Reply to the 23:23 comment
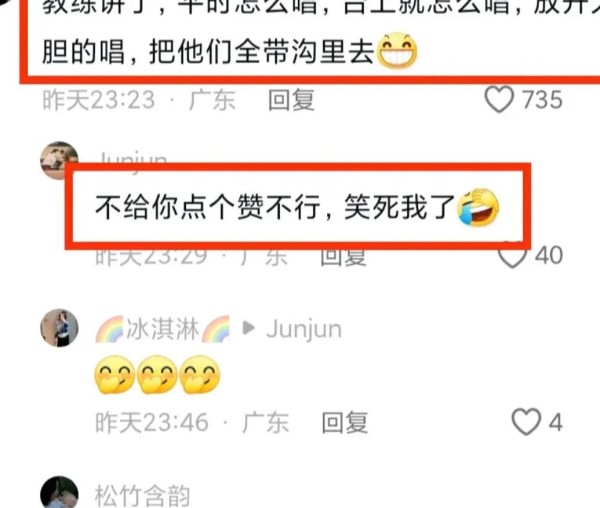Viewport: 600px width, 508px height. pyautogui.click(x=291, y=100)
